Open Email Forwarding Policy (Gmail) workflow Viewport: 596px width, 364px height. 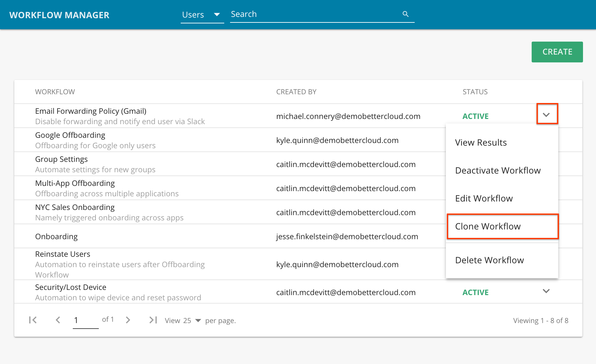pos(91,111)
